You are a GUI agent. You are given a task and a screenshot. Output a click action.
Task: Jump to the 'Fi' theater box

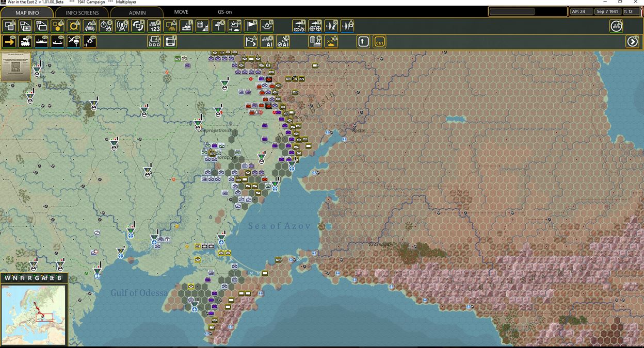click(23, 278)
